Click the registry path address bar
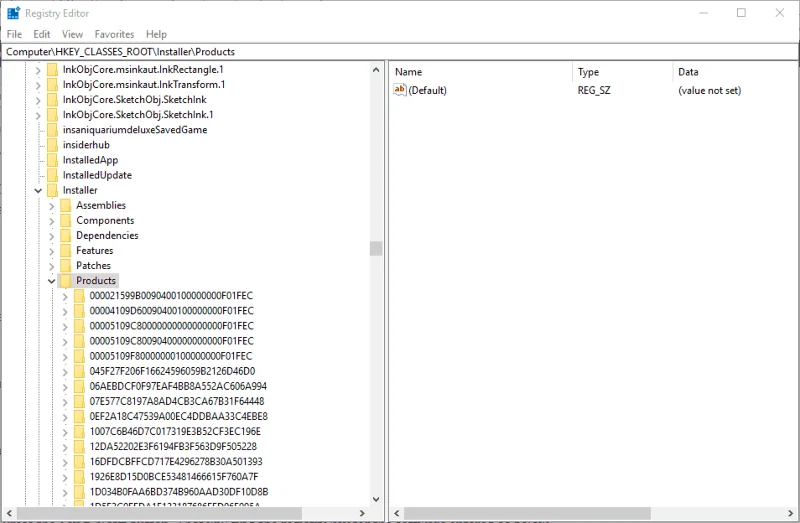 [399, 52]
